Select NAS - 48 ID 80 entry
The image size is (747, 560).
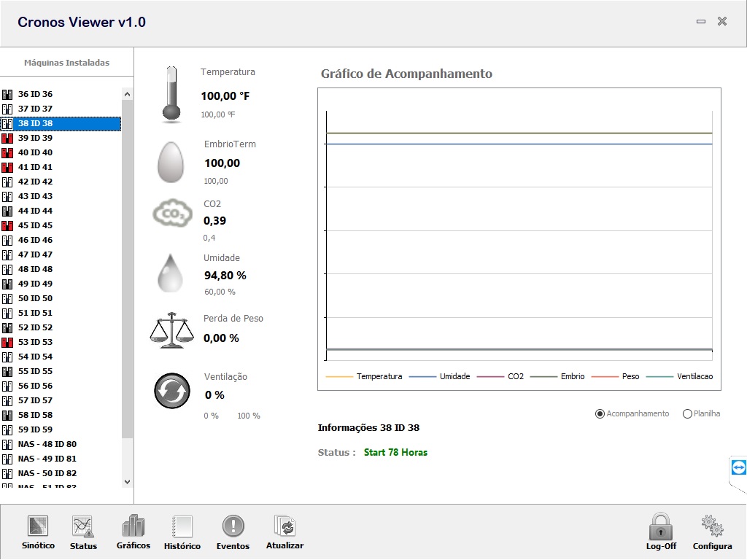[x=47, y=444]
